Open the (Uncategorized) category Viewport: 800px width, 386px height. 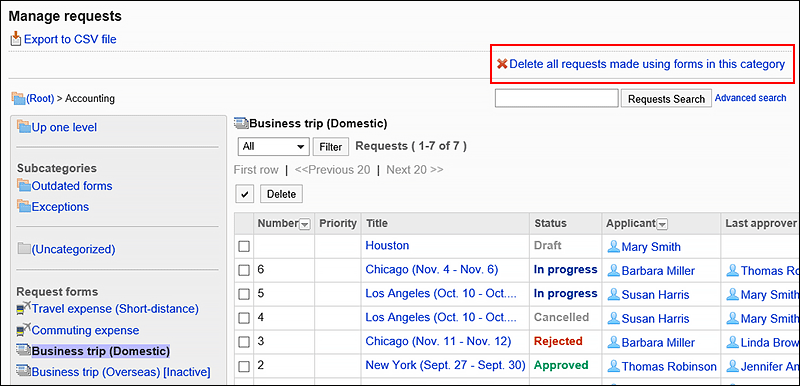pyautogui.click(x=73, y=249)
